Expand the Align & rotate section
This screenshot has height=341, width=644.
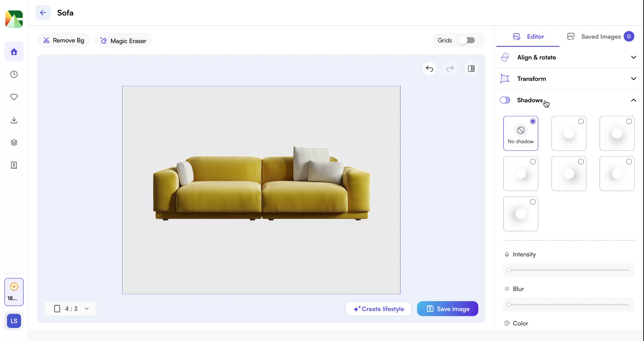pos(633,57)
